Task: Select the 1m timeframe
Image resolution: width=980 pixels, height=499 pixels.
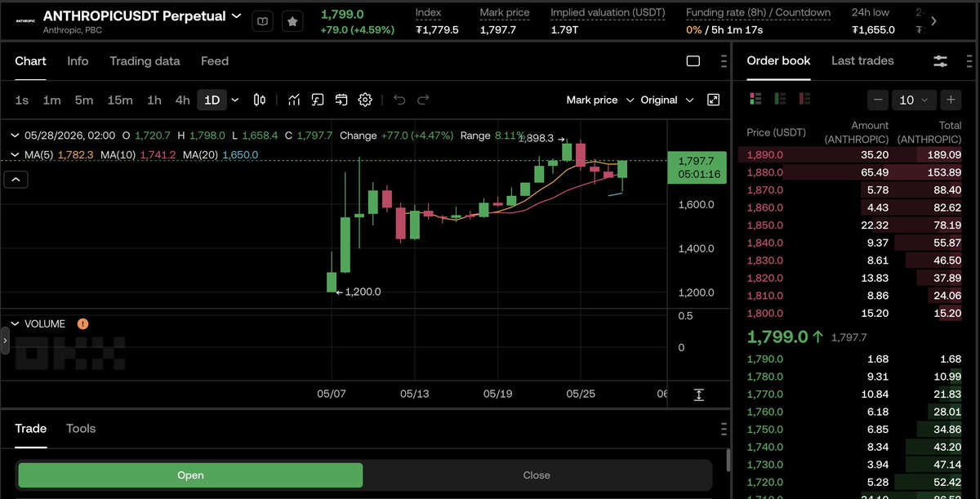Action: 51,100
